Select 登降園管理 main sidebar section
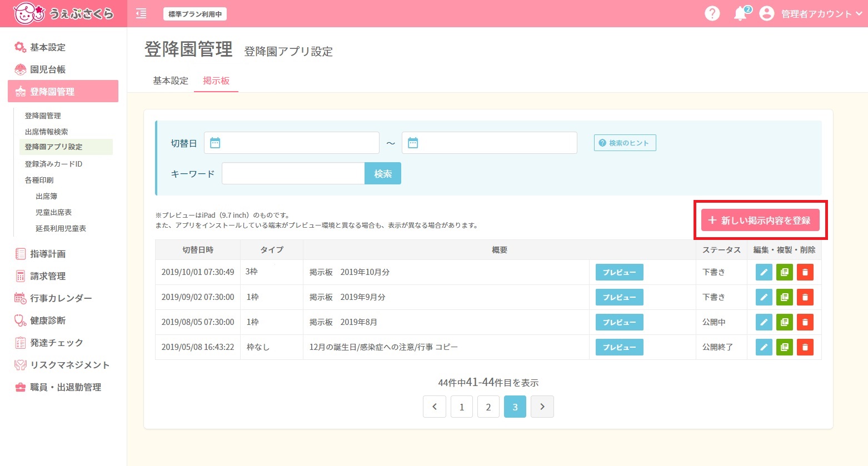Image resolution: width=868 pixels, height=466 pixels. click(x=63, y=91)
